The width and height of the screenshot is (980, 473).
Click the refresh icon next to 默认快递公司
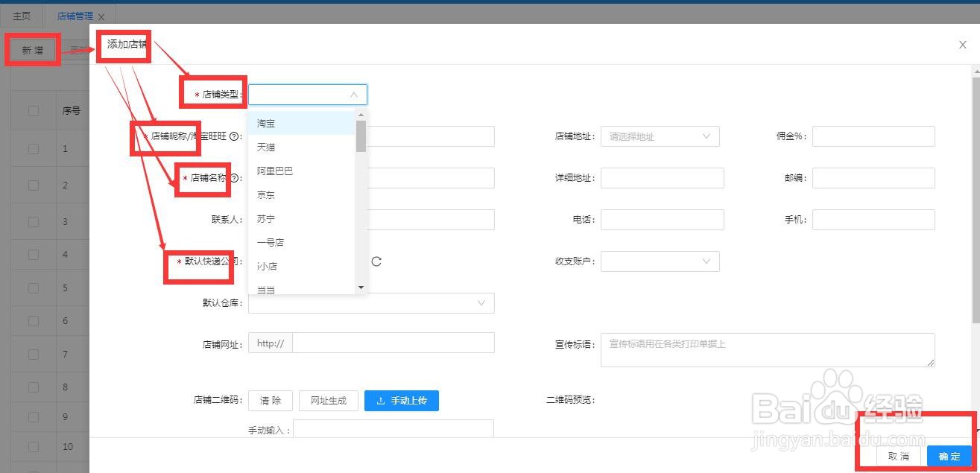tap(376, 261)
